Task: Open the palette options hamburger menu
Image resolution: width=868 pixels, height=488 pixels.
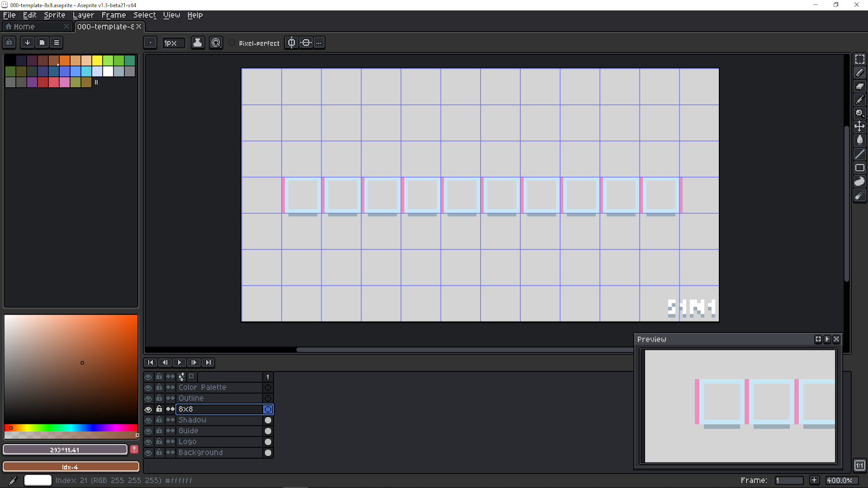Action: pyautogui.click(x=56, y=42)
